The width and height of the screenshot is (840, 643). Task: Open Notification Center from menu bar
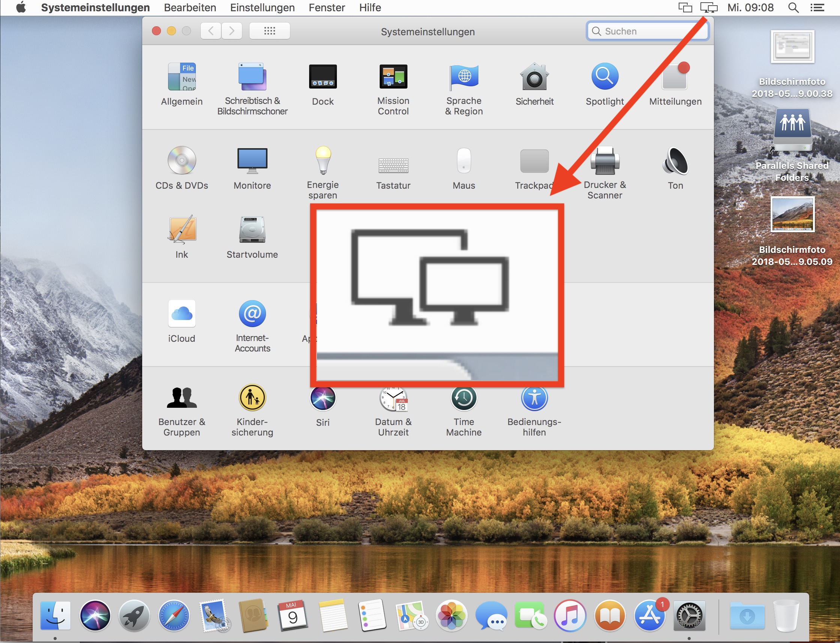click(x=817, y=8)
